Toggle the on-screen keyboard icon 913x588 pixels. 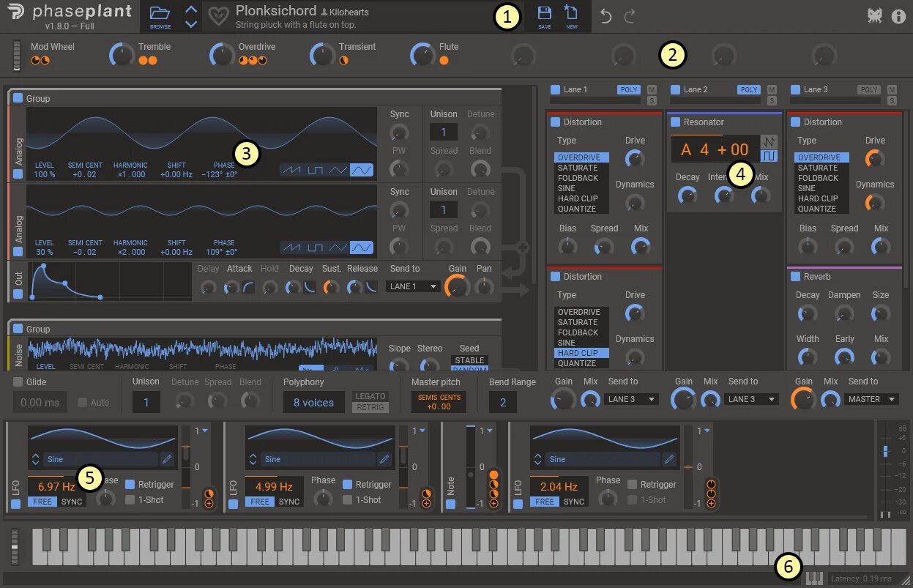tap(814, 578)
